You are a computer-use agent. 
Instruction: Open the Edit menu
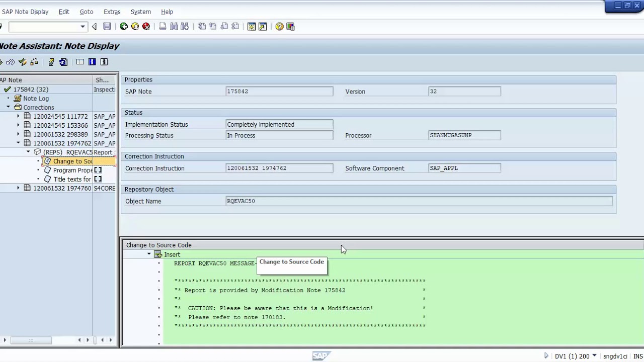64,12
